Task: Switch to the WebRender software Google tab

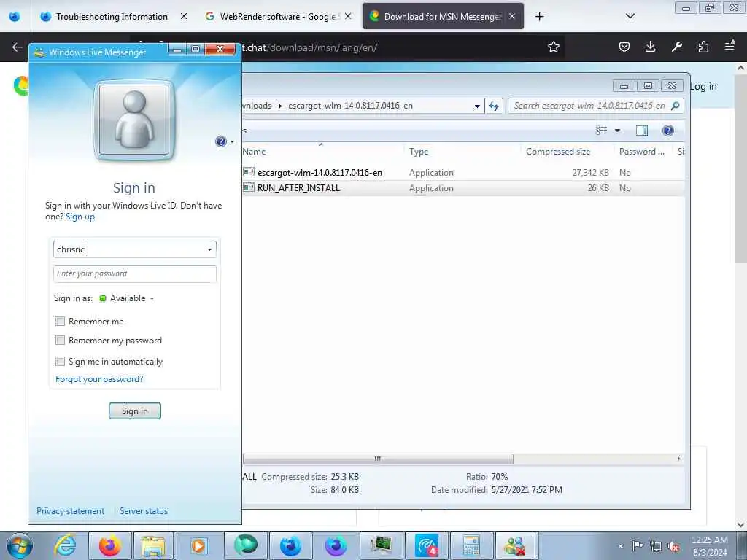Action: (278, 17)
